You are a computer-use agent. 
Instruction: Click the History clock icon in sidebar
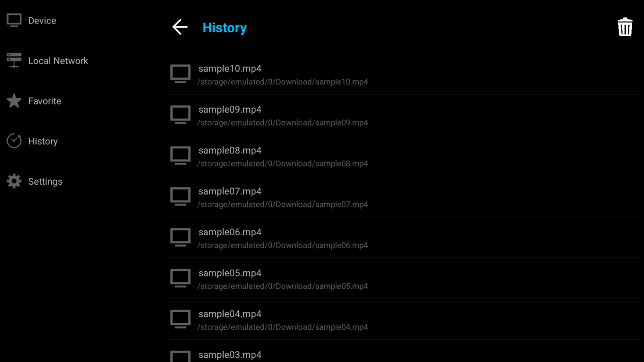(14, 141)
